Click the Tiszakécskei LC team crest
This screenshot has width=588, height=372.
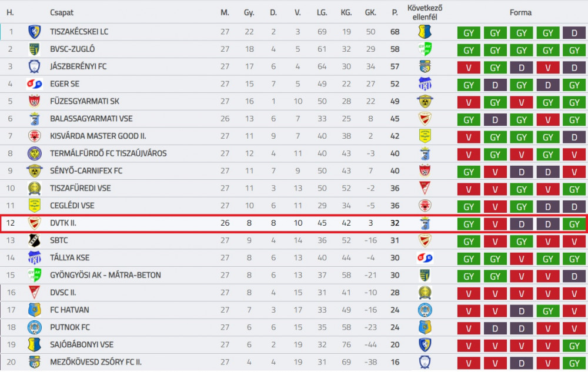pyautogui.click(x=35, y=32)
